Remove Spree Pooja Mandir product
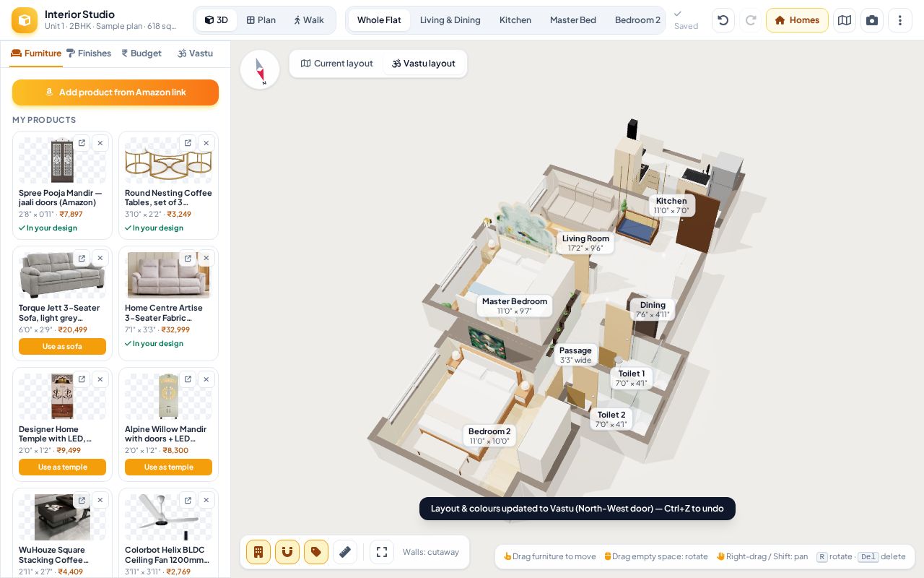 (x=100, y=143)
